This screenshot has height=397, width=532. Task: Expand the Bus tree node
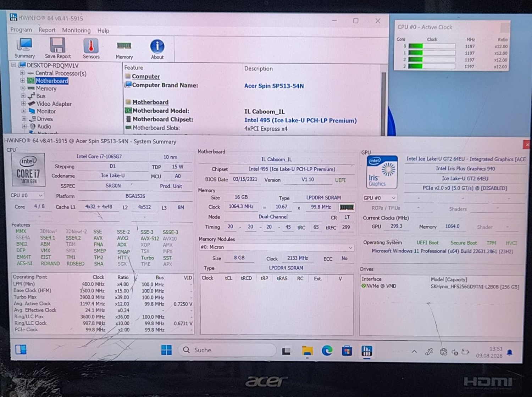click(23, 96)
